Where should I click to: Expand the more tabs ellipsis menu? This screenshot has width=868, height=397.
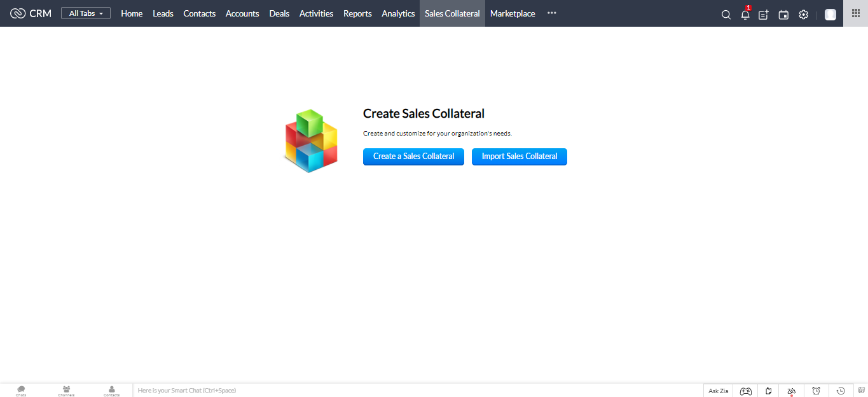[x=551, y=13]
